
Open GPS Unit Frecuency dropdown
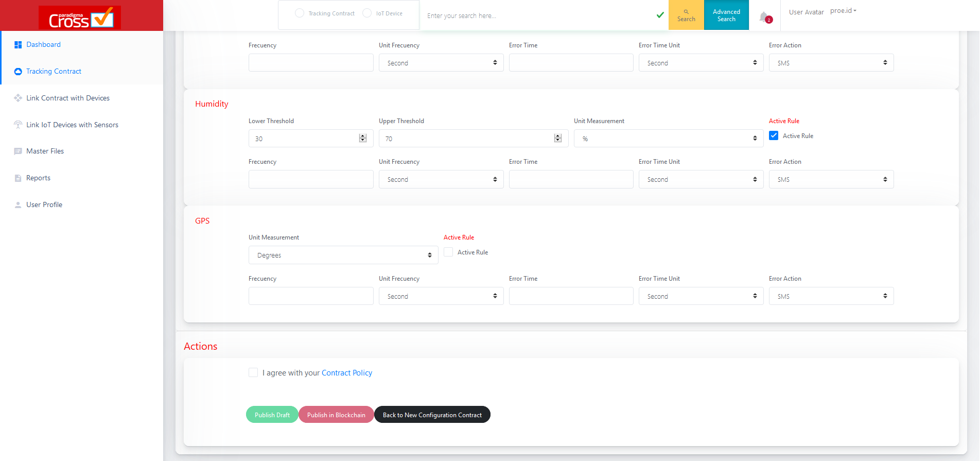click(441, 296)
